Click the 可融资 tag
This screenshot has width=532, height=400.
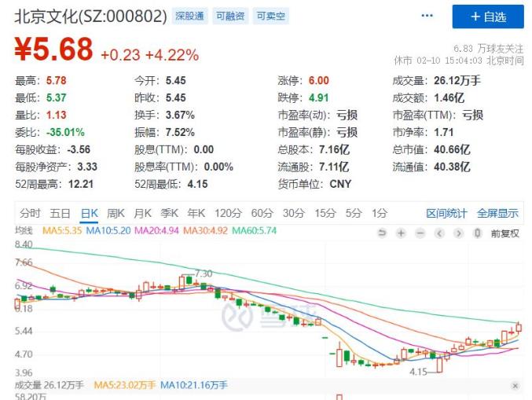230,16
